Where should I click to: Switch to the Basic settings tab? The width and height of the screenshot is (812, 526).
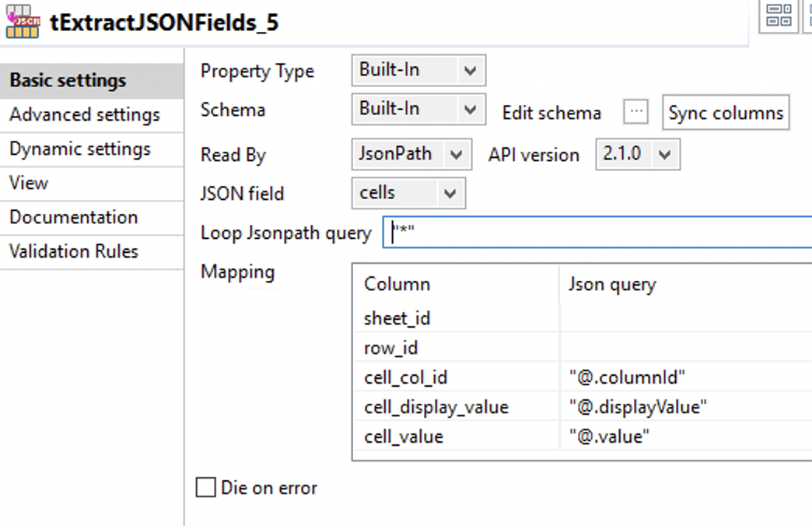(68, 81)
